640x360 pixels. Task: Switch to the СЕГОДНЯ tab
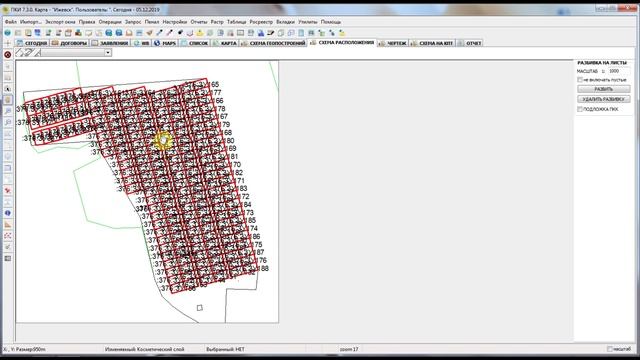[32, 43]
